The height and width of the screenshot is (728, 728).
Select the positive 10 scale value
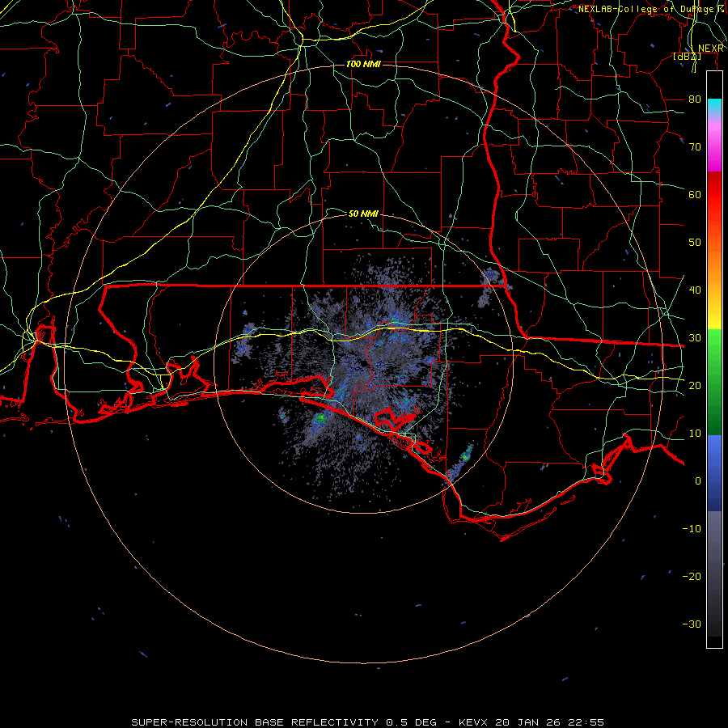(695, 434)
